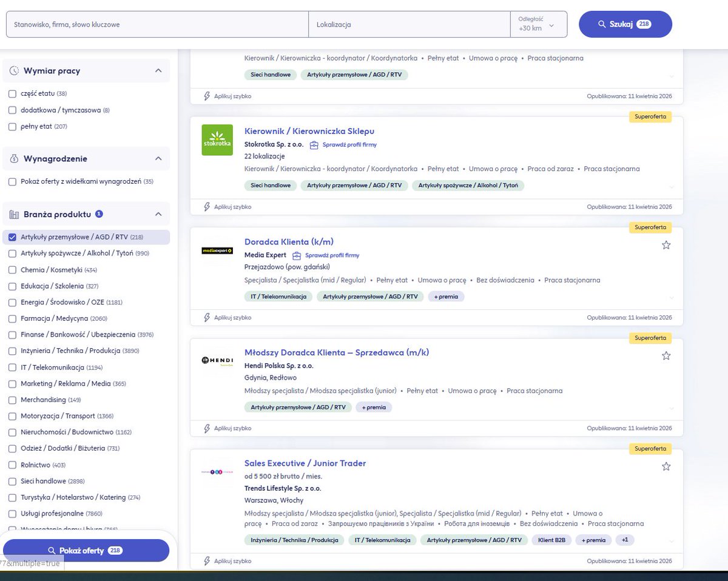Open Młodszy Doradca Klienta – Sprzedawca offer

[337, 352]
